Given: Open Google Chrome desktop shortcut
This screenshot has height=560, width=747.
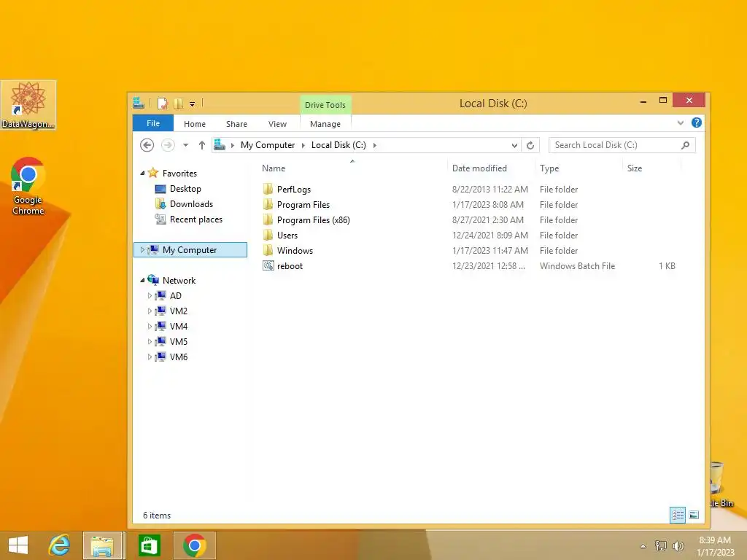Looking at the screenshot, I should click(x=28, y=186).
